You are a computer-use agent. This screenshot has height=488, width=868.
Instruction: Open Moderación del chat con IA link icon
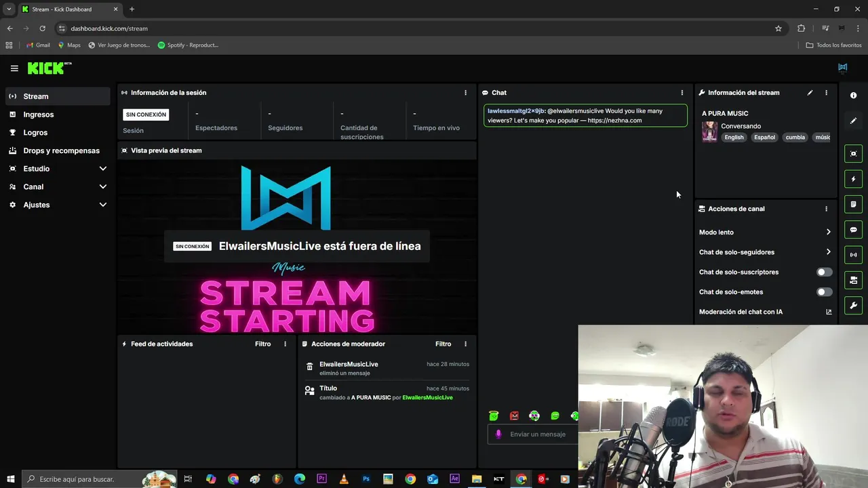click(x=828, y=312)
